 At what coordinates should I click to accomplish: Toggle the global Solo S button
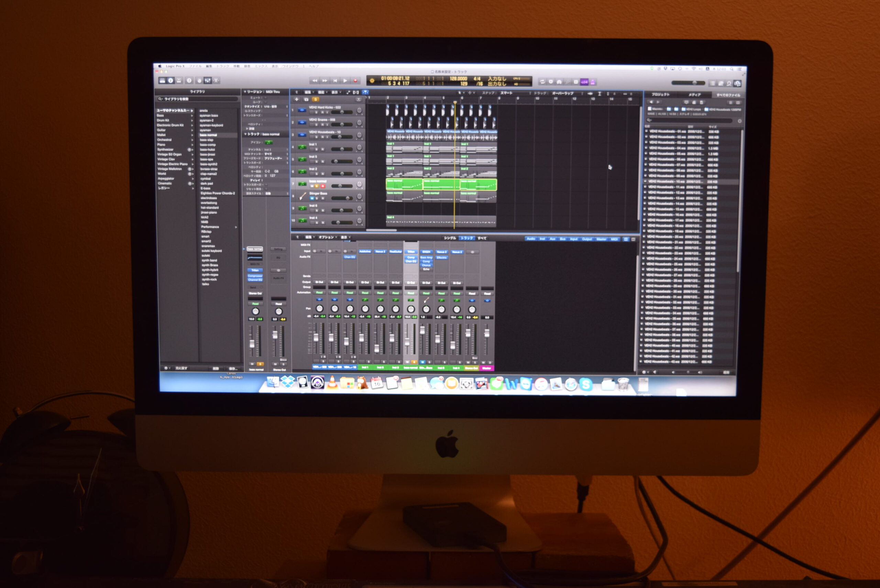pos(316,99)
